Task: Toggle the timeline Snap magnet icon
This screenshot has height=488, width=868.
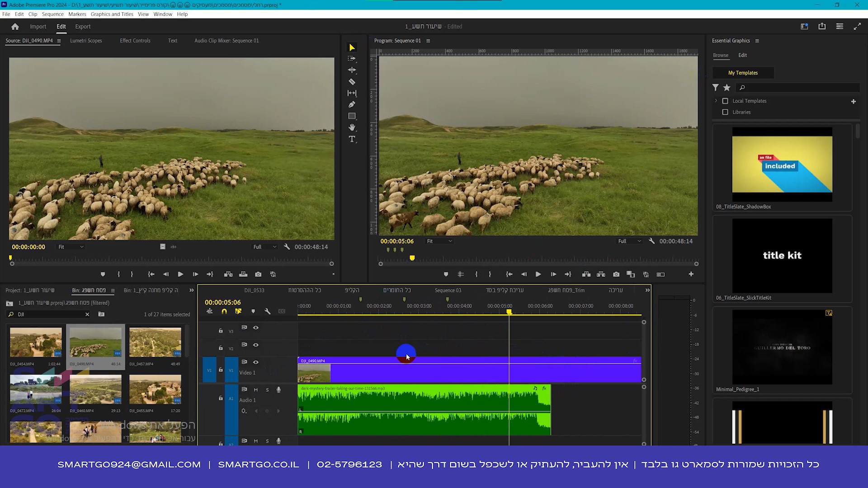Action: click(224, 311)
